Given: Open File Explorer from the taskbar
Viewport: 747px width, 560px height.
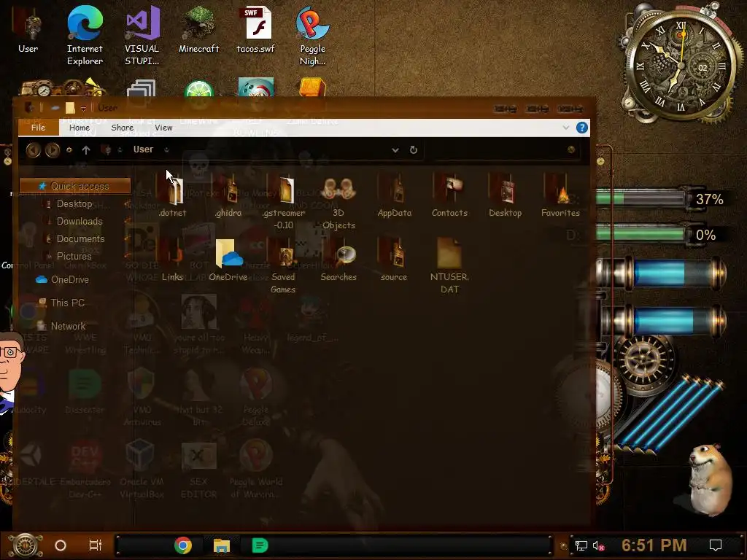Looking at the screenshot, I should point(222,545).
